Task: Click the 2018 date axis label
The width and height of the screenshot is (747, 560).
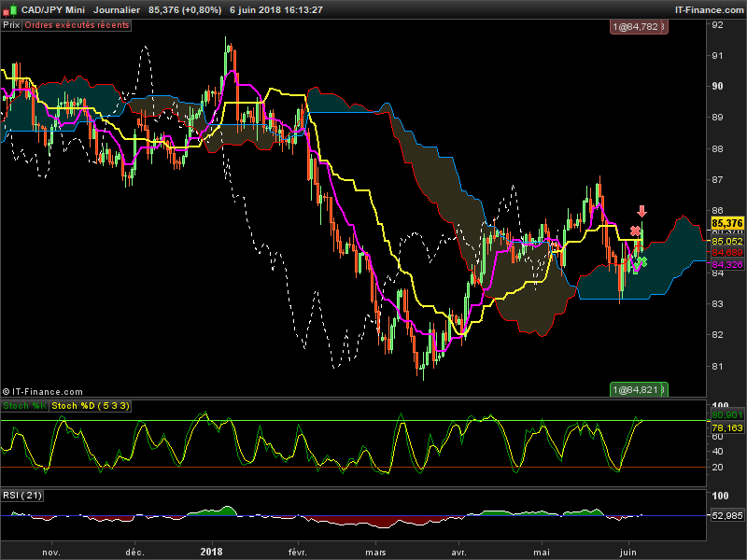Action: click(x=211, y=552)
